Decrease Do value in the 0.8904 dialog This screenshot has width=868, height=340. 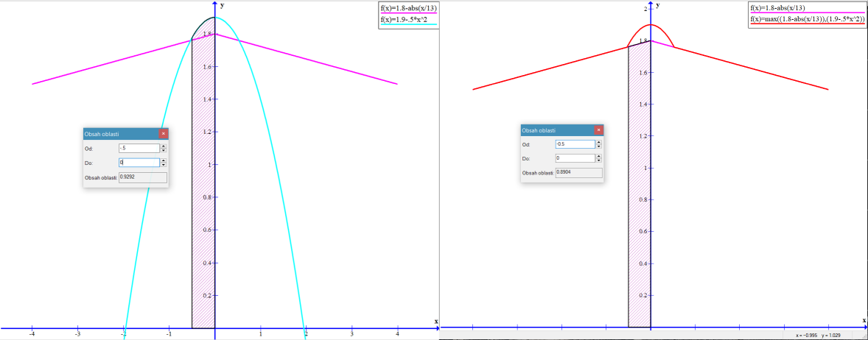tap(599, 160)
